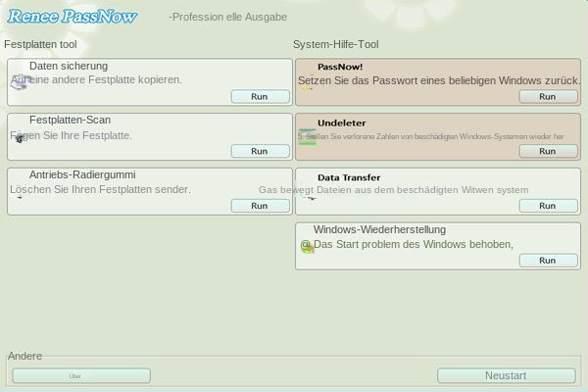
Task: Select the PassNow! title text
Action: click(x=340, y=67)
